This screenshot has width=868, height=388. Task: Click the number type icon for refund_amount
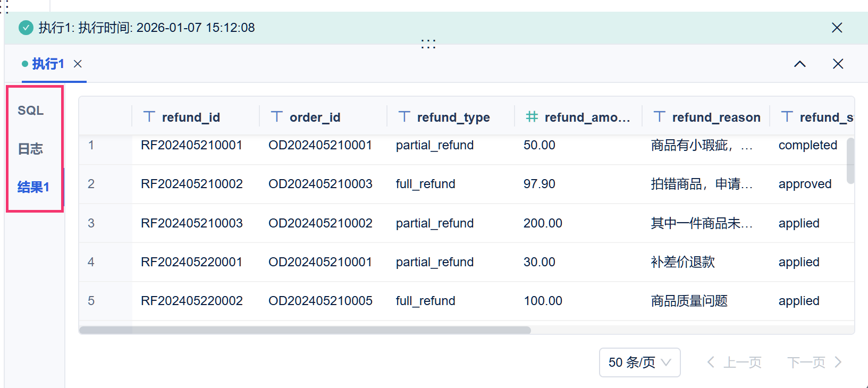point(532,117)
